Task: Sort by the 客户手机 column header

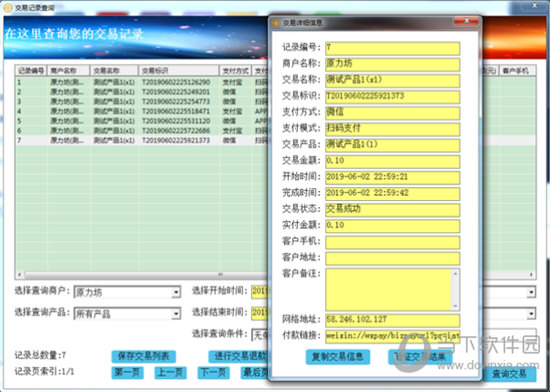Action: 517,71
